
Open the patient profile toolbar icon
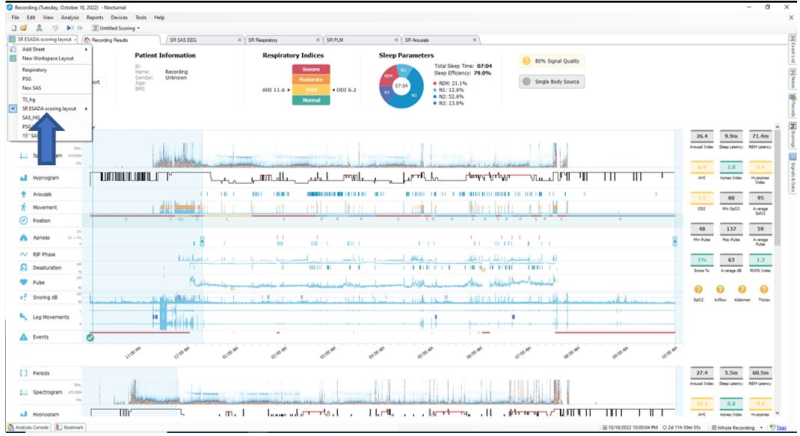(39, 28)
